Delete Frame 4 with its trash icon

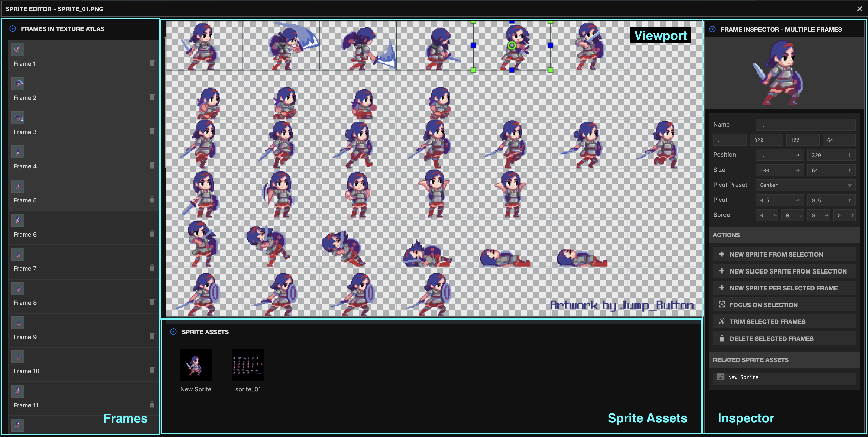point(152,166)
